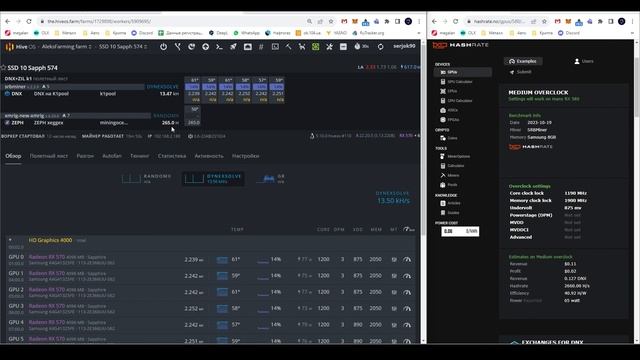Open Pools item in hashrate.no sidebar
This screenshot has width=640, height=360.
point(449,185)
